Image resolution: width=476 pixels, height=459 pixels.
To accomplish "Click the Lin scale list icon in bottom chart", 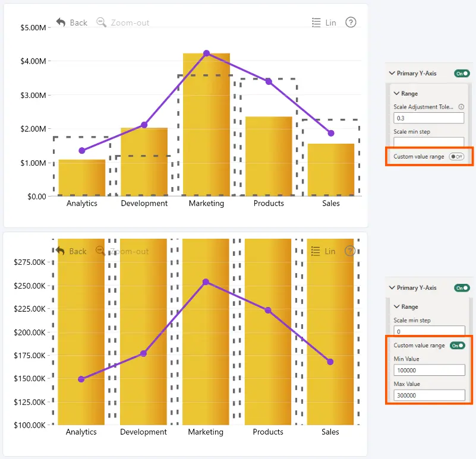I will click(316, 251).
